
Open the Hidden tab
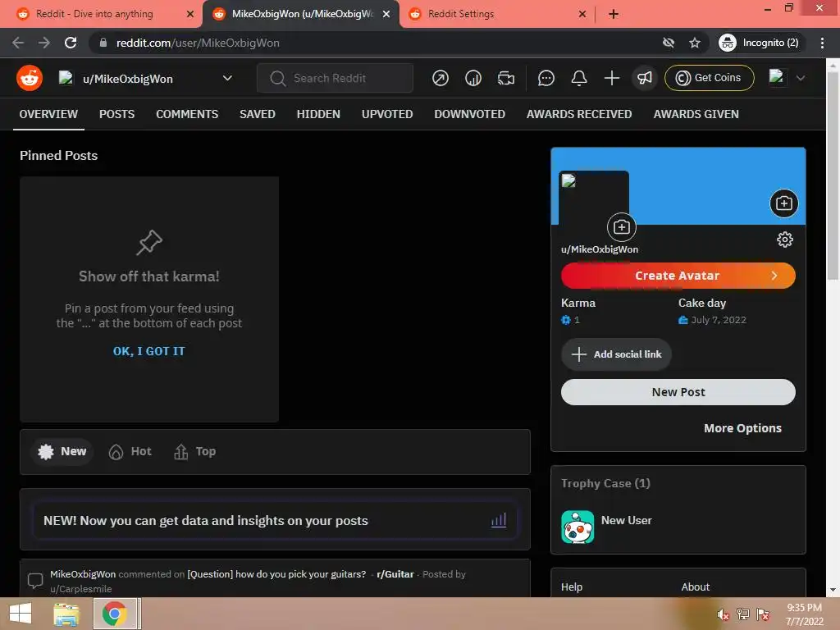pyautogui.click(x=318, y=114)
